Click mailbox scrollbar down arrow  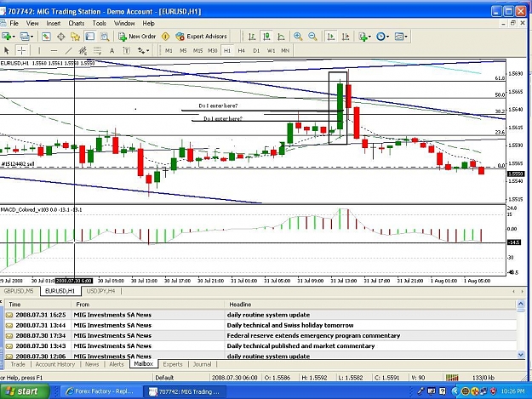point(521,355)
